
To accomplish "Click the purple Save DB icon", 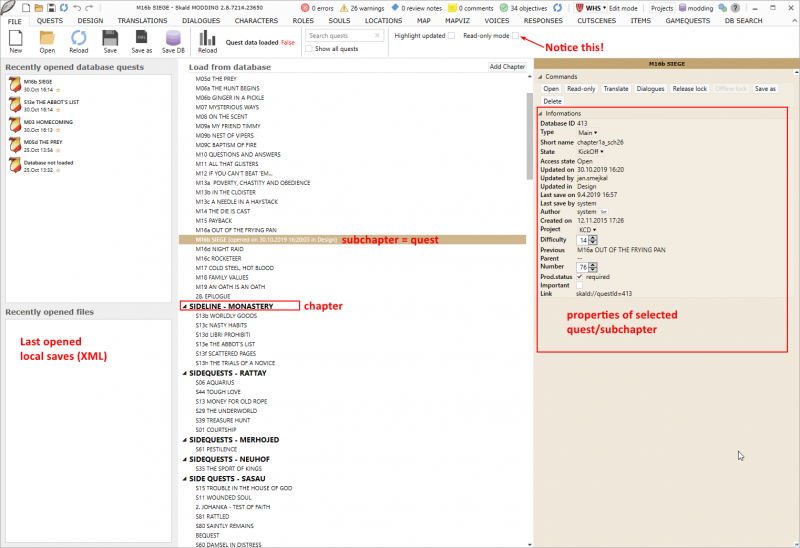I will pyautogui.click(x=173, y=38).
